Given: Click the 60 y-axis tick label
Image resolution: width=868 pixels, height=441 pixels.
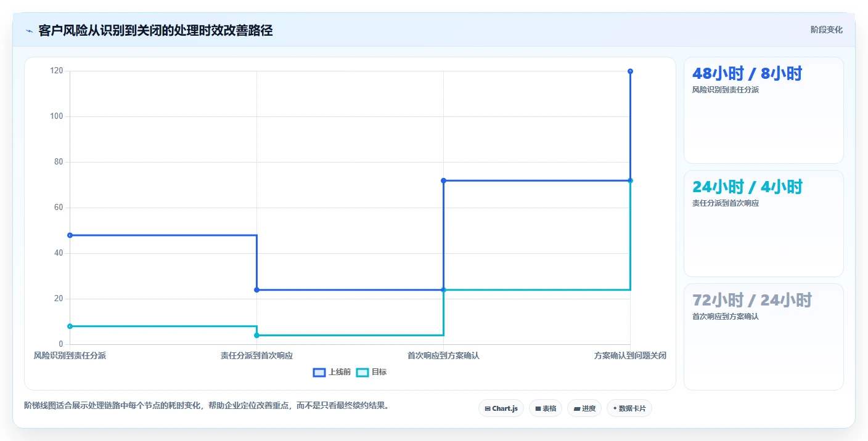Looking at the screenshot, I should coord(59,208).
